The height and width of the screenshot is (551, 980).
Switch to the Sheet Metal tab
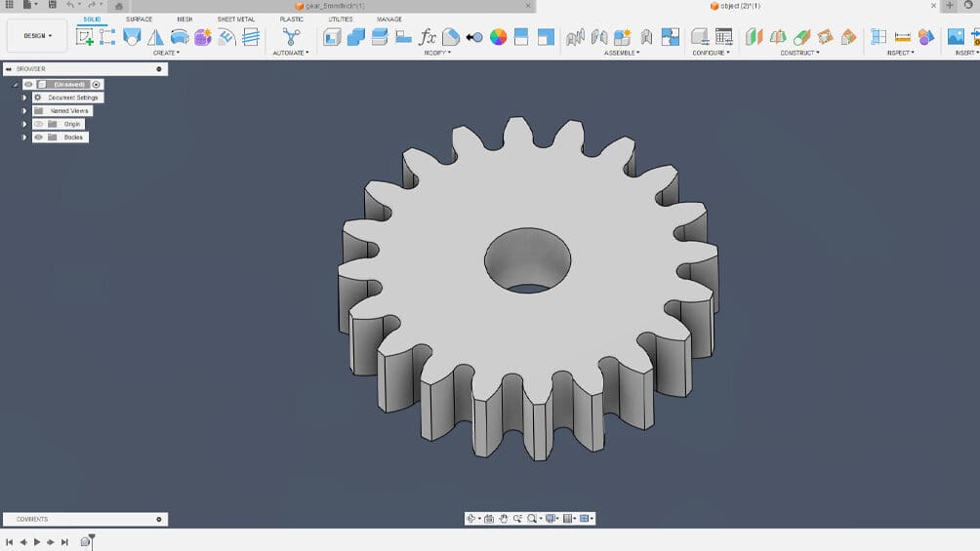[x=235, y=20]
